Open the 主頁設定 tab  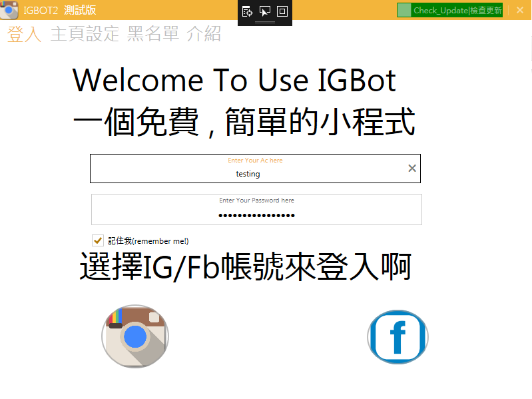click(85, 34)
